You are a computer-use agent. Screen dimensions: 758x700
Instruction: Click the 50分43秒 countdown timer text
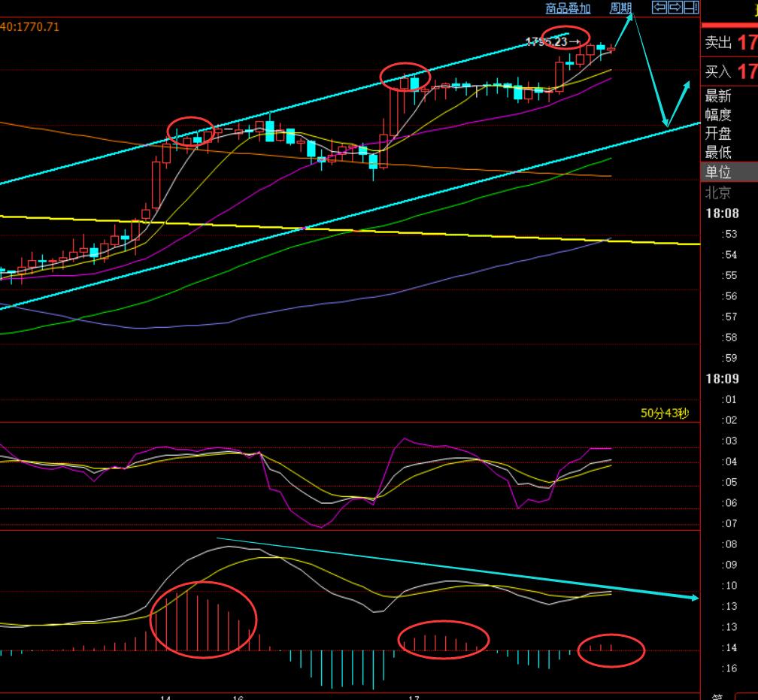665,414
